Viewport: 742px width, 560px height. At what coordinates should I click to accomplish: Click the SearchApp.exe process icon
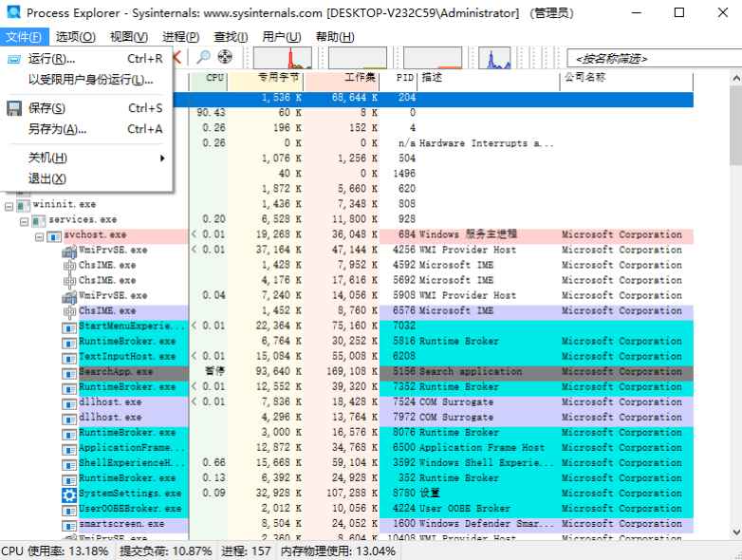69,373
